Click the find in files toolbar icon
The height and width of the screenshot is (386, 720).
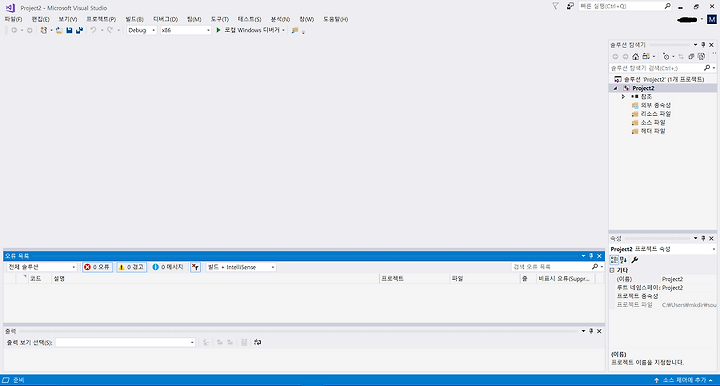[295, 30]
